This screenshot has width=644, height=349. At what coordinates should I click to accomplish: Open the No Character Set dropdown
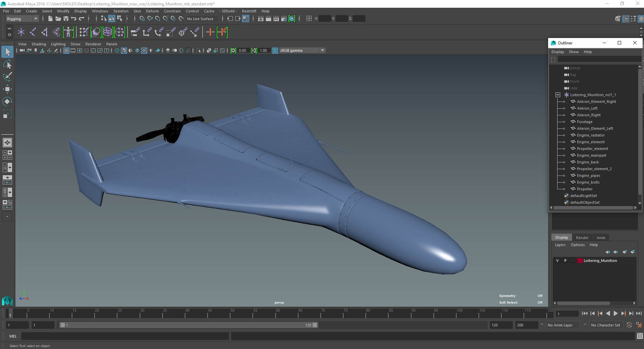tap(606, 325)
